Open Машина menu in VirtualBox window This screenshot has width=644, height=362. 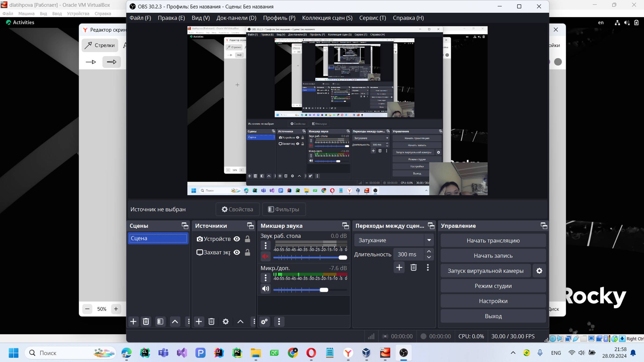click(x=26, y=13)
